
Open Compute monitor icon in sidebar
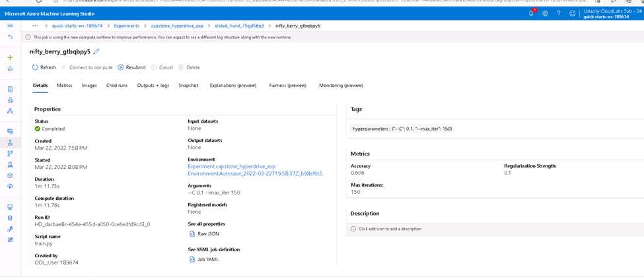(x=11, y=207)
